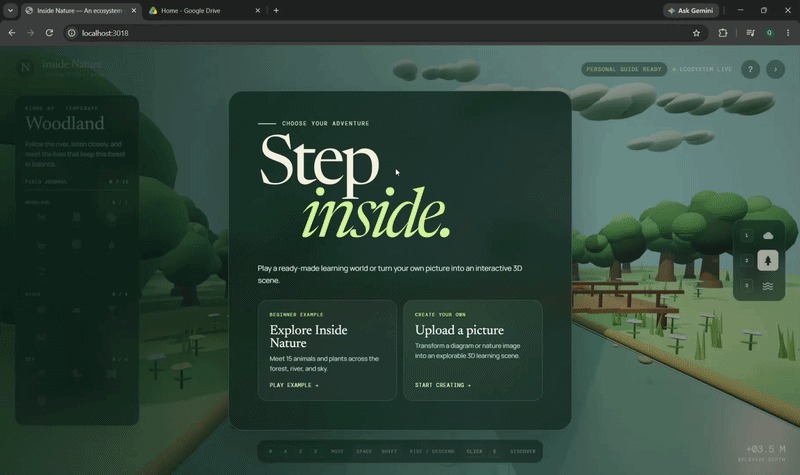This screenshot has width=800, height=475.
Task: Reload the localhost page
Action: [x=49, y=33]
